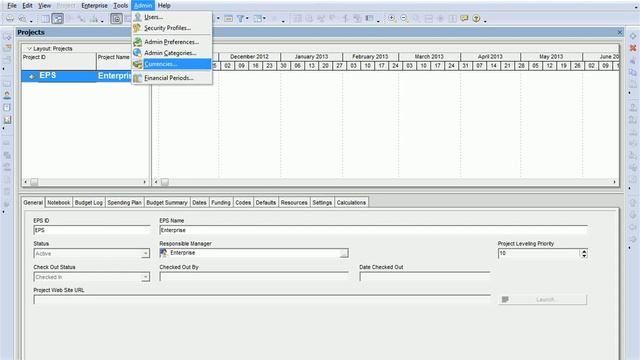Screen dimensions: 640x360
Task: Select the highlighted Currencies menu entry
Action: [x=172, y=64]
